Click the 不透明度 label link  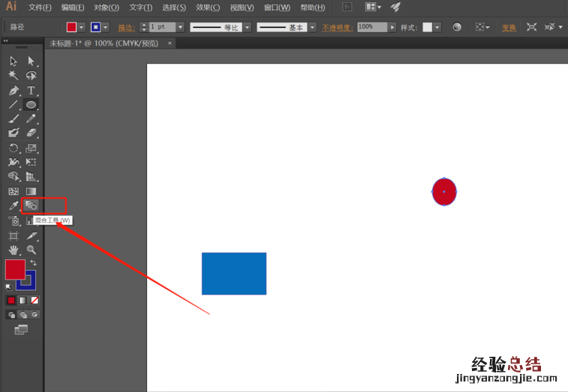point(338,28)
